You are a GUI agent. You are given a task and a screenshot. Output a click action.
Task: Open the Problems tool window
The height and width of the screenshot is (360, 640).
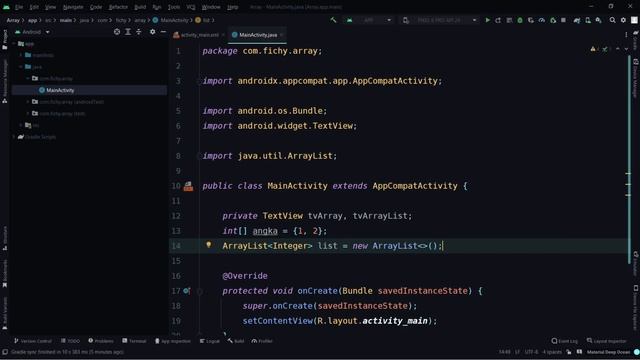coord(101,341)
